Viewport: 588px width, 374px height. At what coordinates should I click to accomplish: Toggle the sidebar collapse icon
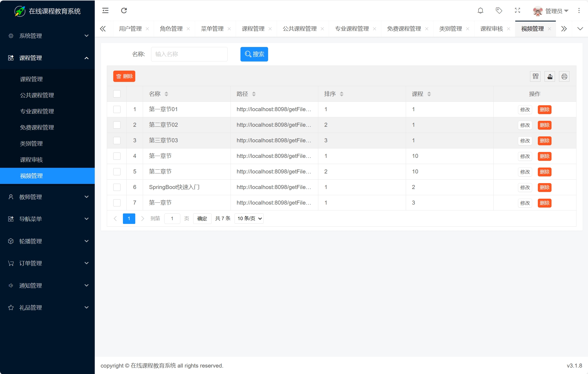coord(105,10)
